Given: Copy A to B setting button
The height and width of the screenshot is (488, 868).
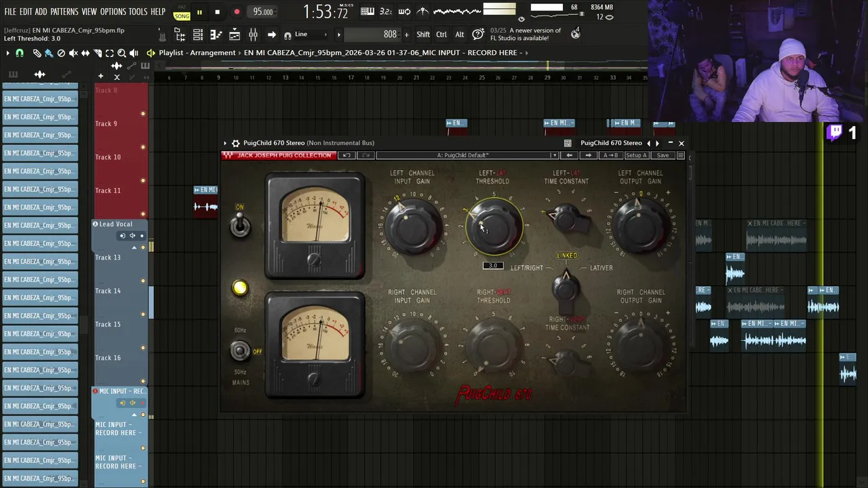Looking at the screenshot, I should 610,155.
